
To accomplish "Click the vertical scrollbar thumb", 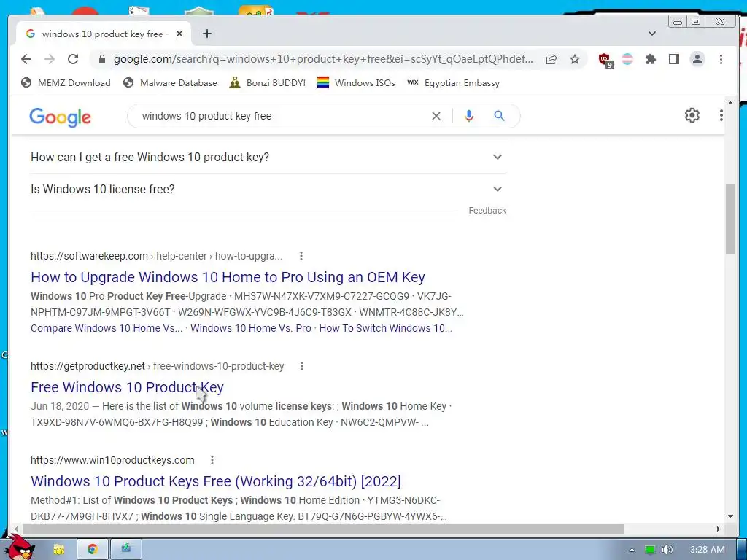I will 730,219.
